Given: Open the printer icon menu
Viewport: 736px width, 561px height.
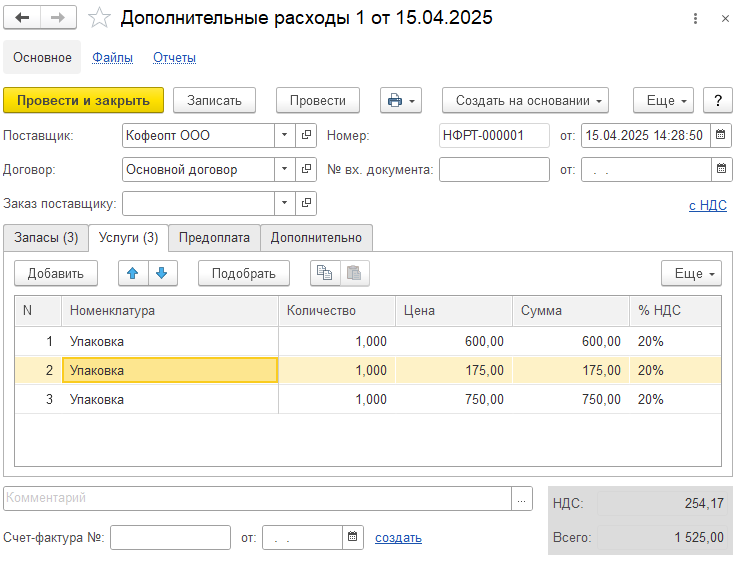Looking at the screenshot, I should [x=401, y=100].
